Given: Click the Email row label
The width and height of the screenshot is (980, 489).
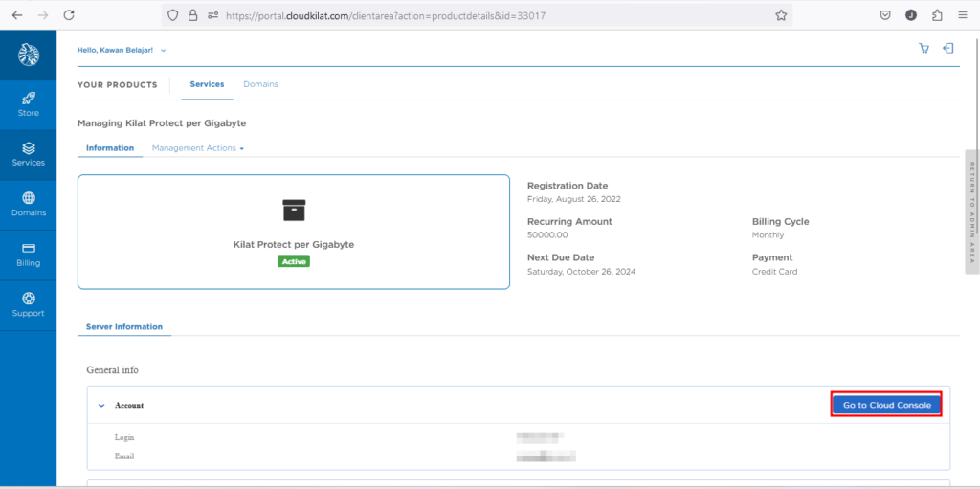Looking at the screenshot, I should point(124,456).
